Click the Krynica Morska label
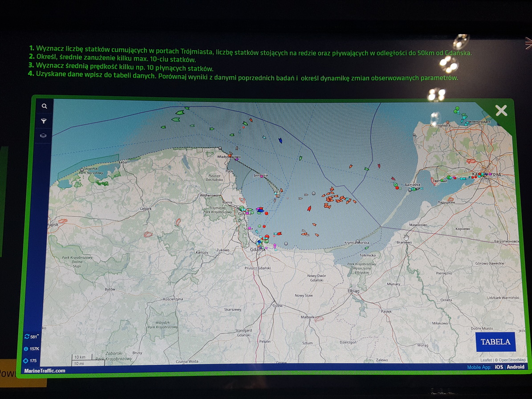The image size is (532, 399). (357, 243)
